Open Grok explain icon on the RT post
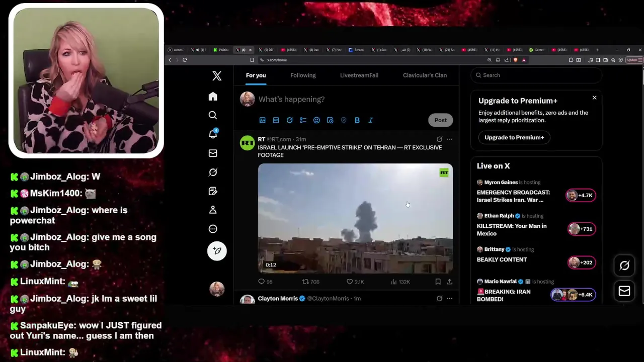Screen dimensions: 644x362 point(439,139)
